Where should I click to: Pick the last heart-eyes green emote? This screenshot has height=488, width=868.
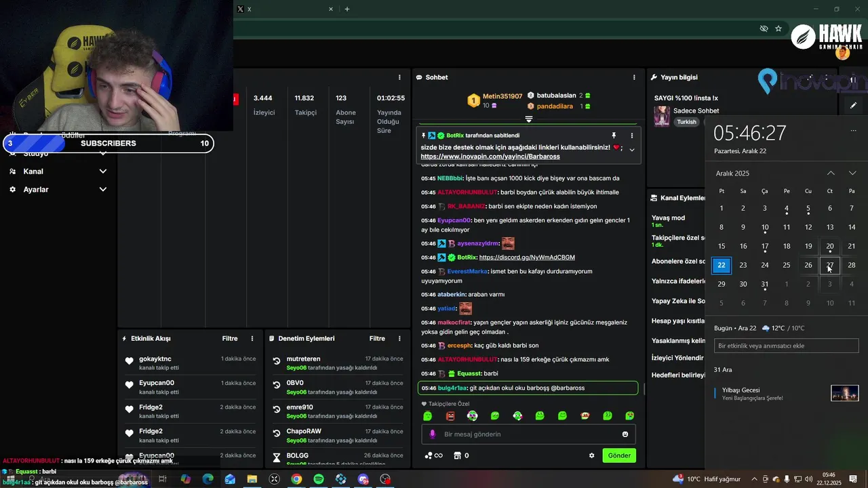point(630,415)
